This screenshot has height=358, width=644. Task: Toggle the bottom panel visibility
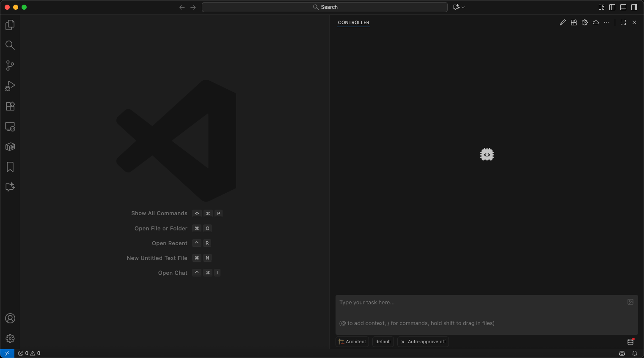pos(623,7)
